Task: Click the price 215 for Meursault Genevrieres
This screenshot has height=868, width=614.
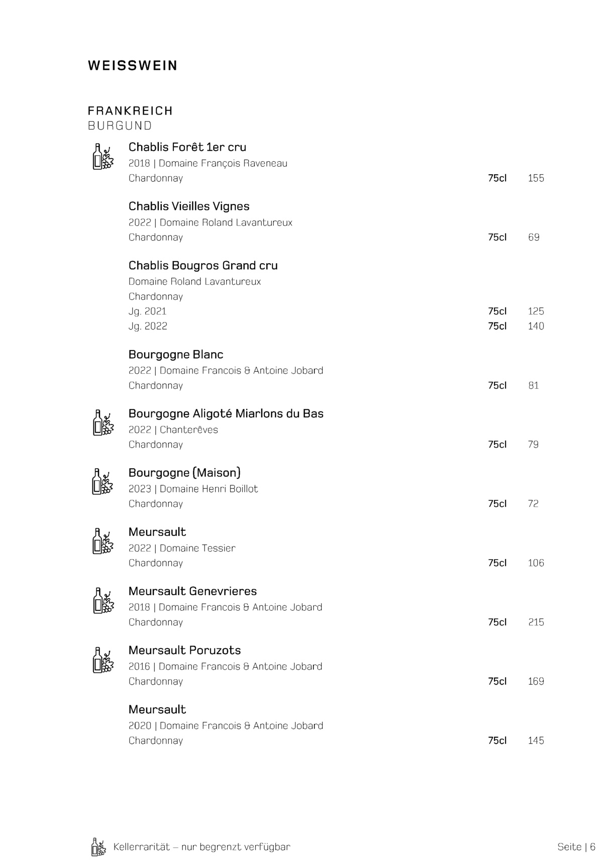Action: click(536, 622)
